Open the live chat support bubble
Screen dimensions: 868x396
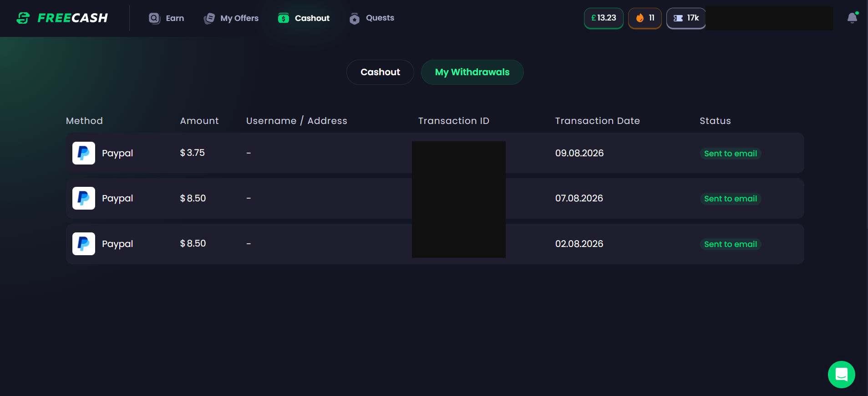841,375
